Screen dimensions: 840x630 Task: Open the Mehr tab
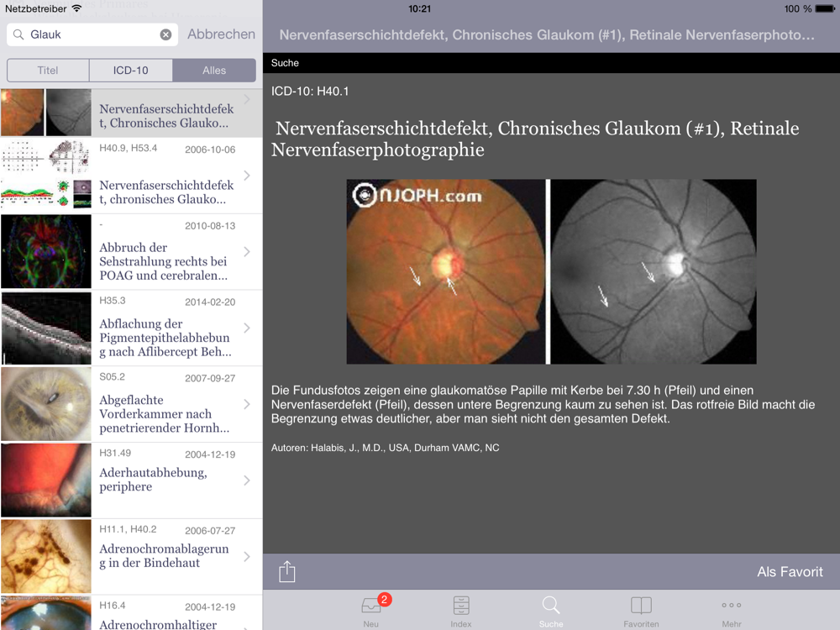click(x=732, y=612)
